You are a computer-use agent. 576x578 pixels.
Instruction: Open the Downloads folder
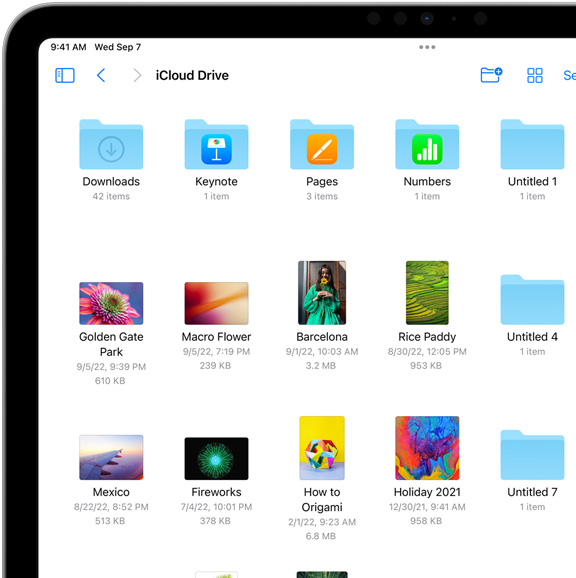[111, 144]
